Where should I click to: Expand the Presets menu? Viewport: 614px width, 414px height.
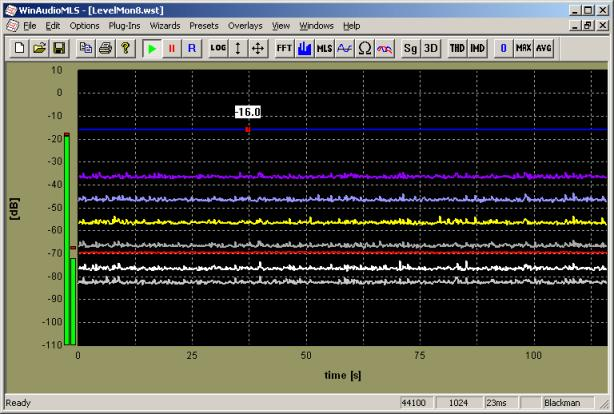(x=203, y=24)
